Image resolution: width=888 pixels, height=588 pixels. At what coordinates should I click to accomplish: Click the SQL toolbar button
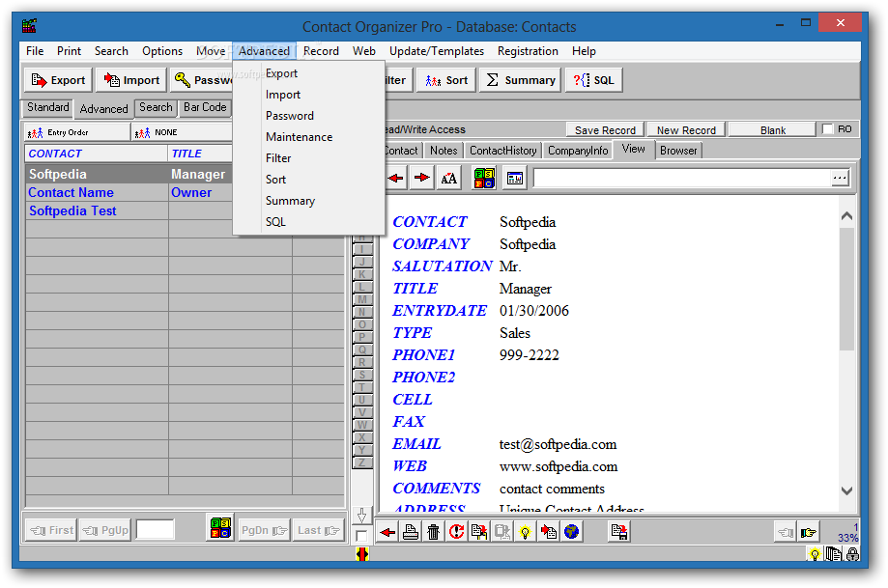(593, 80)
